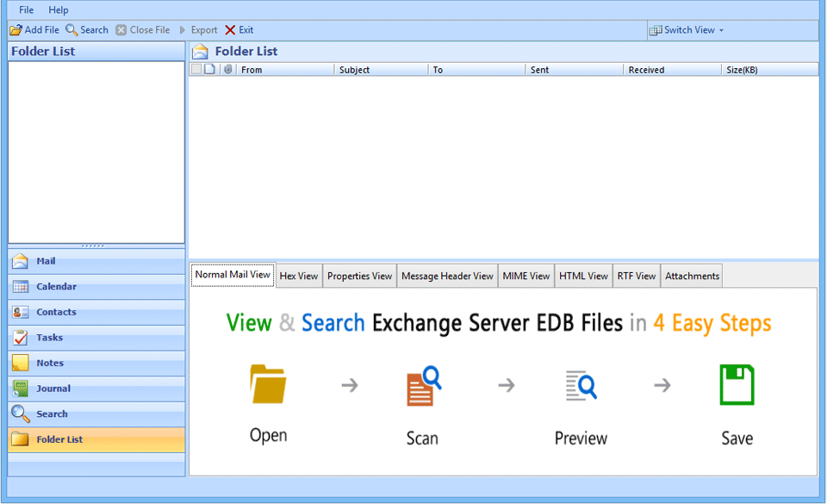
Task: Open the Properties View tab
Action: pos(360,276)
